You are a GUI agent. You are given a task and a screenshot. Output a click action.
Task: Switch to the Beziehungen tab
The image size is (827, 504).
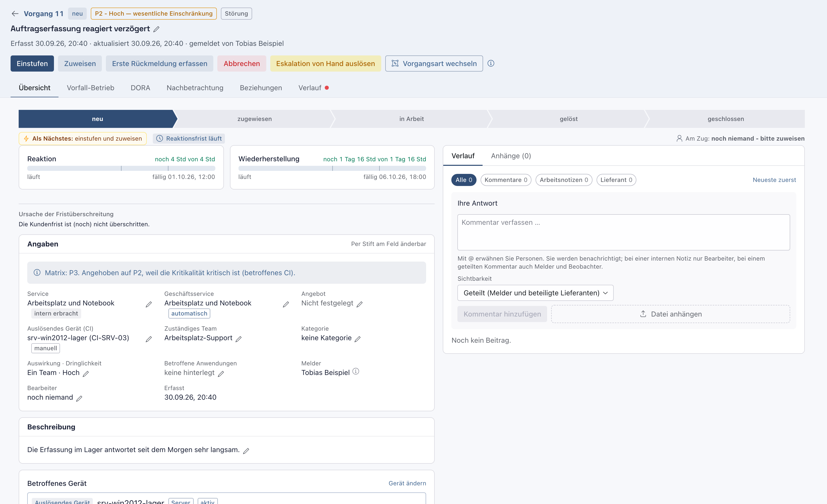[261, 88]
